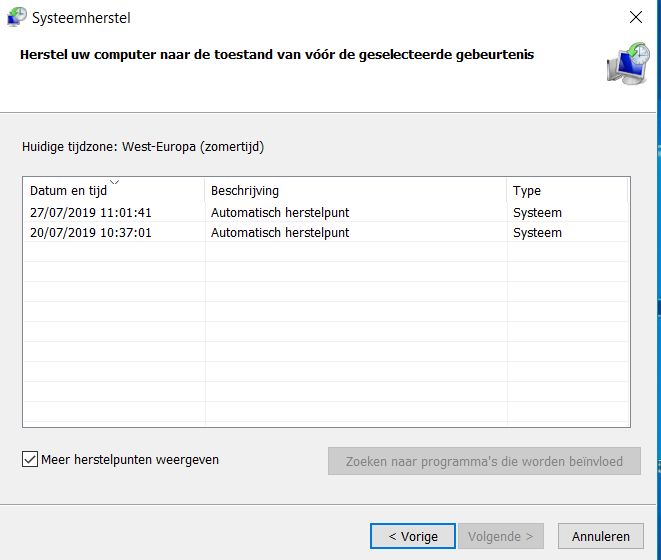The height and width of the screenshot is (560, 661).
Task: Click Systeem type cell in first row
Action: coord(537,213)
